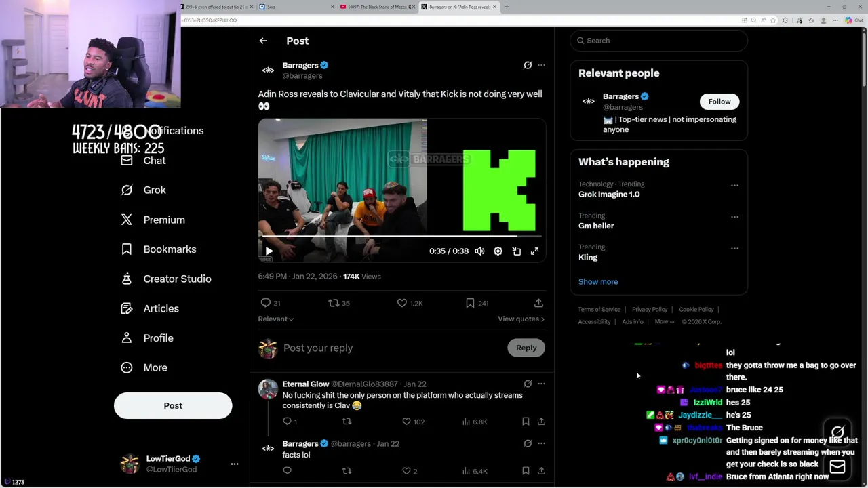Click the Search box
This screenshot has width=868, height=488.
(x=658, y=41)
